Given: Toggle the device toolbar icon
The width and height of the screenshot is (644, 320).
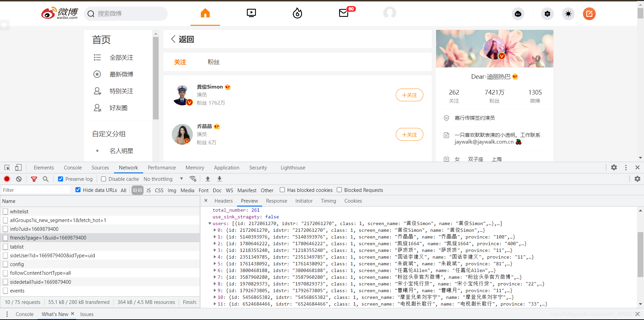Looking at the screenshot, I should pyautogui.click(x=18, y=167).
